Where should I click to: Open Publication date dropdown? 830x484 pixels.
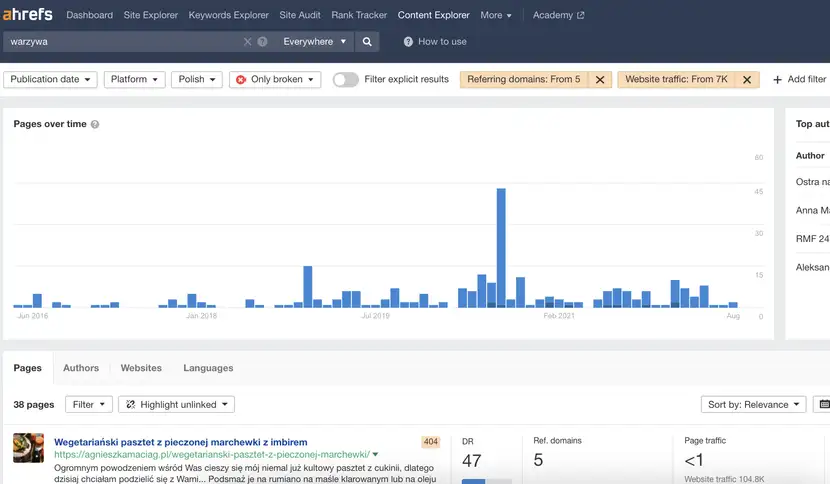pos(50,79)
